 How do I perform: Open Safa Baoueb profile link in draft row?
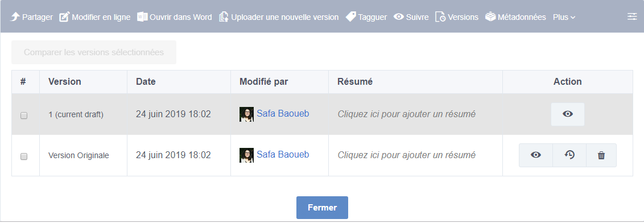point(283,113)
